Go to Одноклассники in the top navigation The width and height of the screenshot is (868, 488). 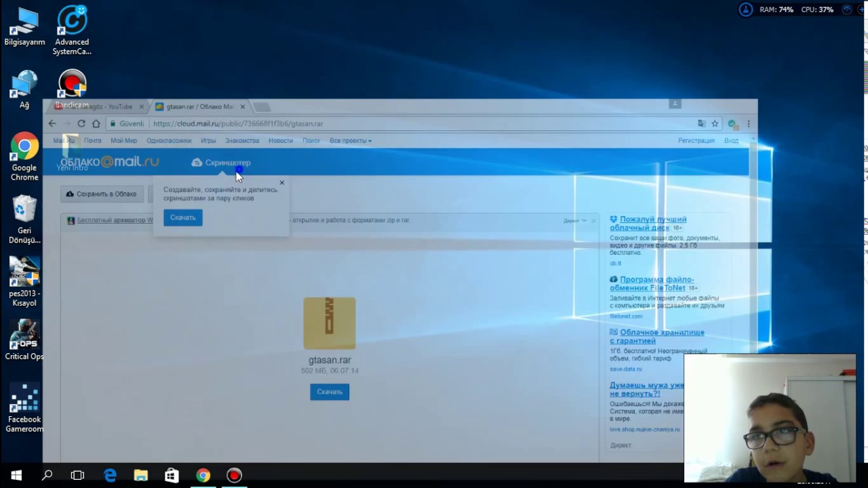tap(169, 140)
